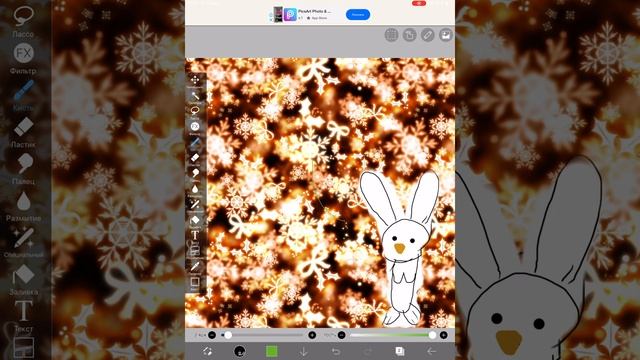Select the Blur droplet tool
This screenshot has height=360, width=640.
point(195,189)
